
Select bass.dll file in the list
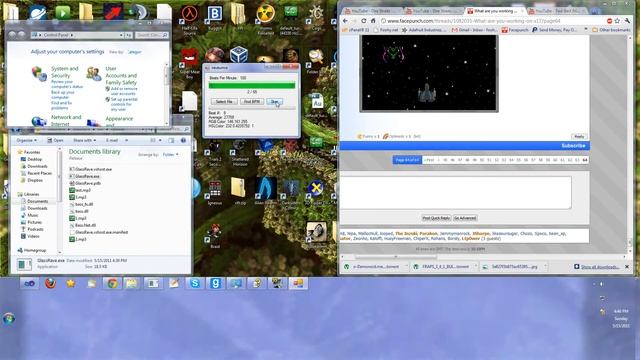coord(79,211)
